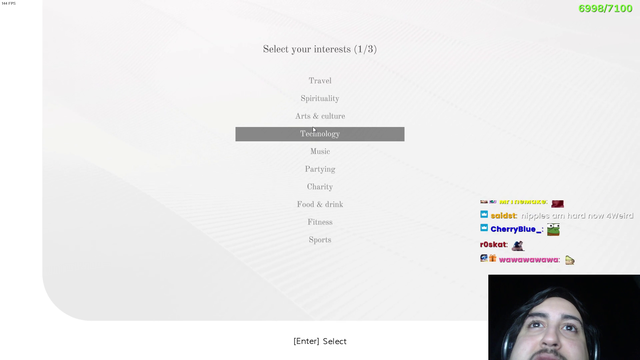Click the Select your interests heading
This screenshot has width=640, height=360.
(x=320, y=49)
